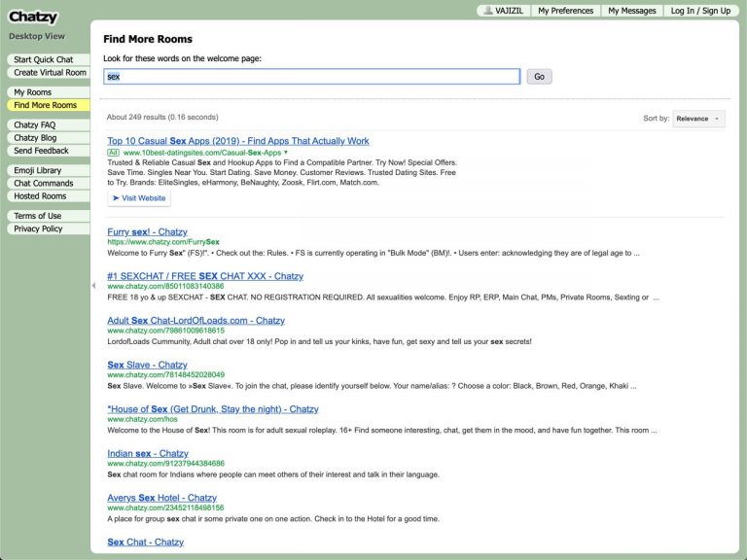Viewport: 747px width, 560px height.
Task: Click the Find More Rooms heading
Action: pyautogui.click(x=148, y=39)
